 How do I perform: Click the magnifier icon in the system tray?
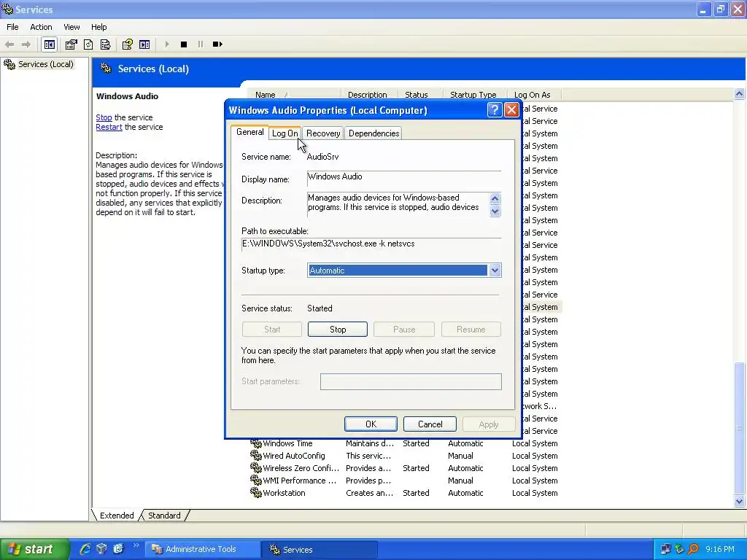[x=693, y=549]
